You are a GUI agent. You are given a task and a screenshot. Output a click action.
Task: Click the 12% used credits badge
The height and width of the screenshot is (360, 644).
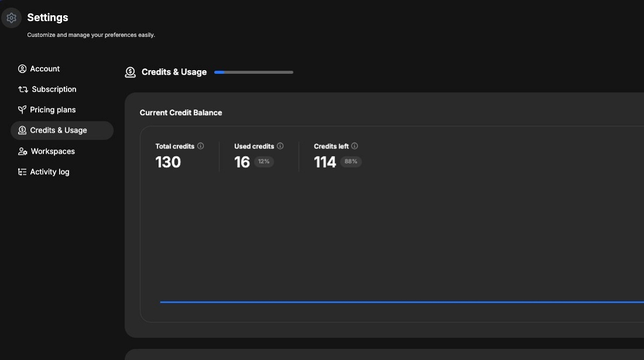(264, 161)
